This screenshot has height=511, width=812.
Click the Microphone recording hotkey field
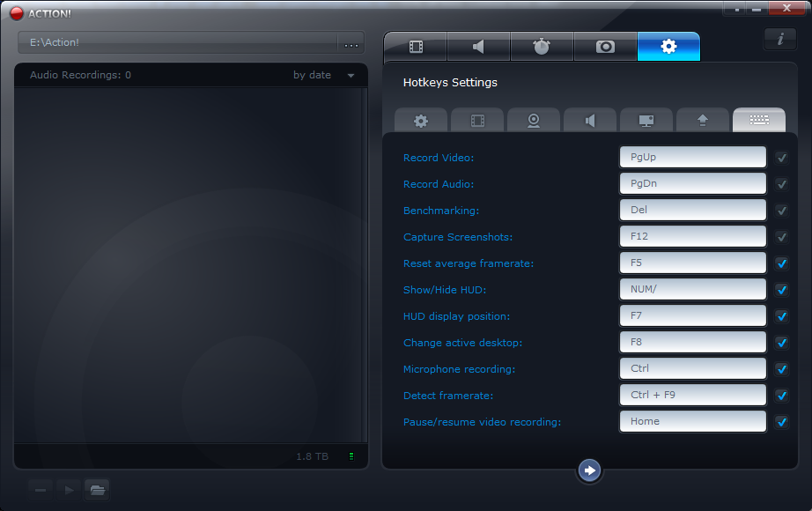(692, 369)
